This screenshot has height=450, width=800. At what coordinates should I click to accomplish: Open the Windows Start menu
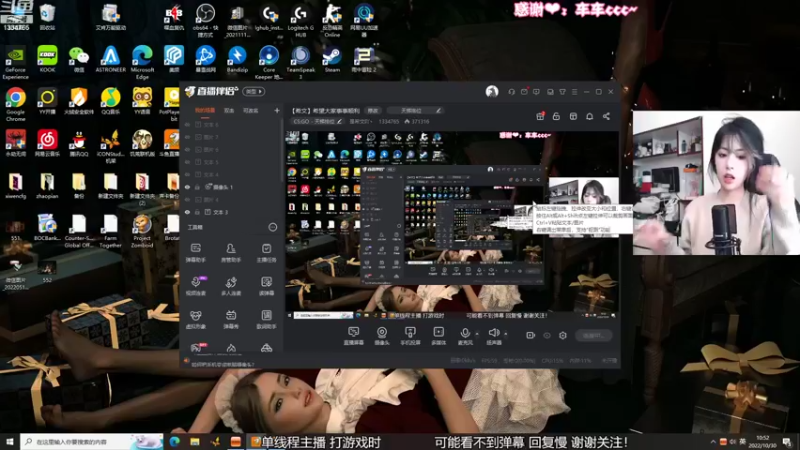pos(10,441)
